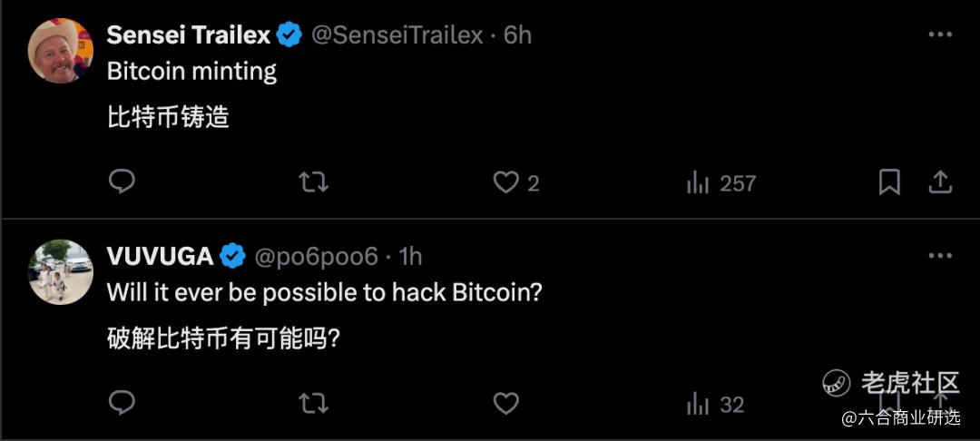The image size is (980, 441).
Task: Retweet VUVUGA's post
Action: [313, 403]
